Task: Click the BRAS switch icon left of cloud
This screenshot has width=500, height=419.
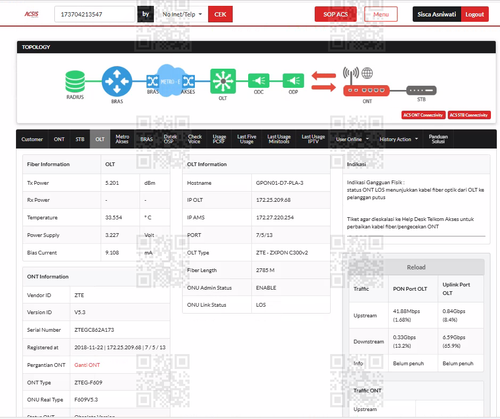Action: pos(152,81)
